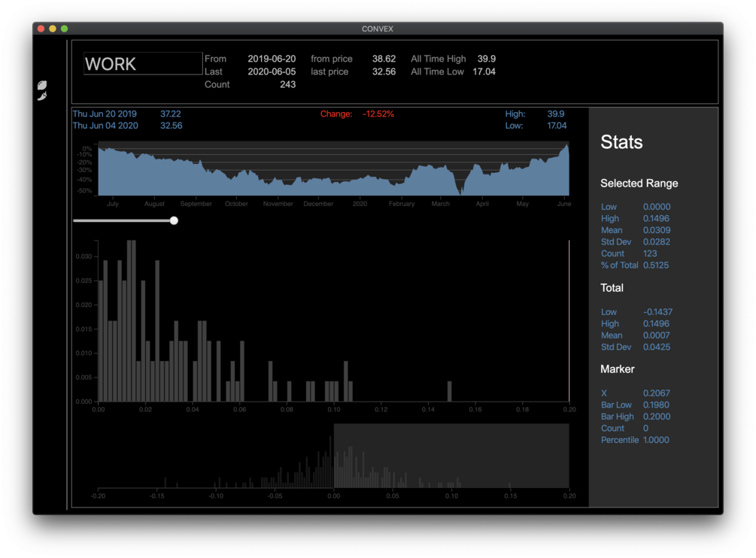The height and width of the screenshot is (558, 756).
Task: Click the February label on the price chart axis
Action: click(401, 204)
